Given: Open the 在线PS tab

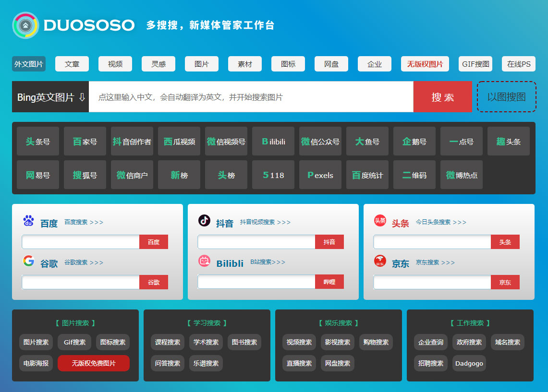Looking at the screenshot, I should 519,64.
